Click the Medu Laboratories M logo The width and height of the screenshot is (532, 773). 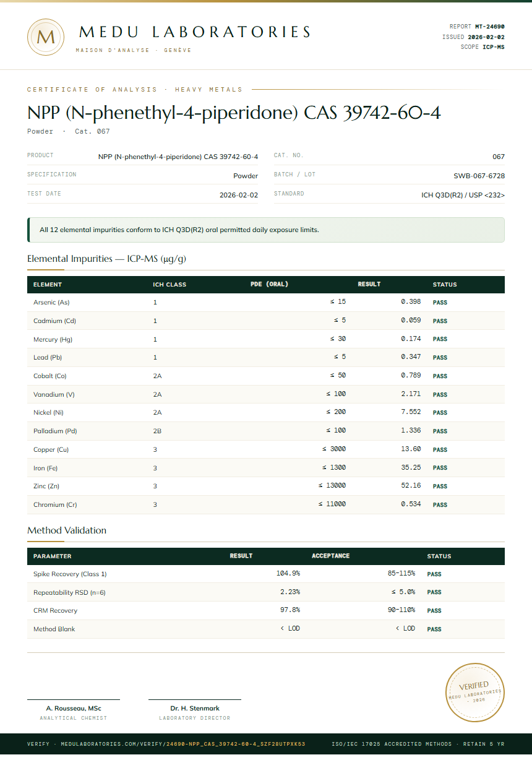click(46, 37)
